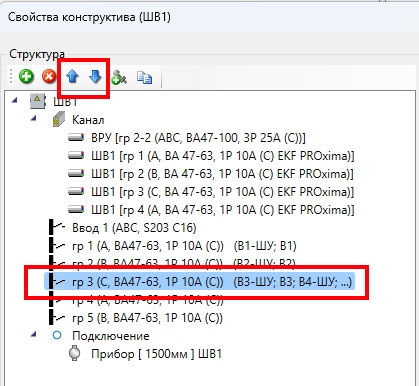Viewport: 419px width, 386px height.
Task: Select Прибор [ 1500мм ] ШВ1 item
Action: pos(156,354)
